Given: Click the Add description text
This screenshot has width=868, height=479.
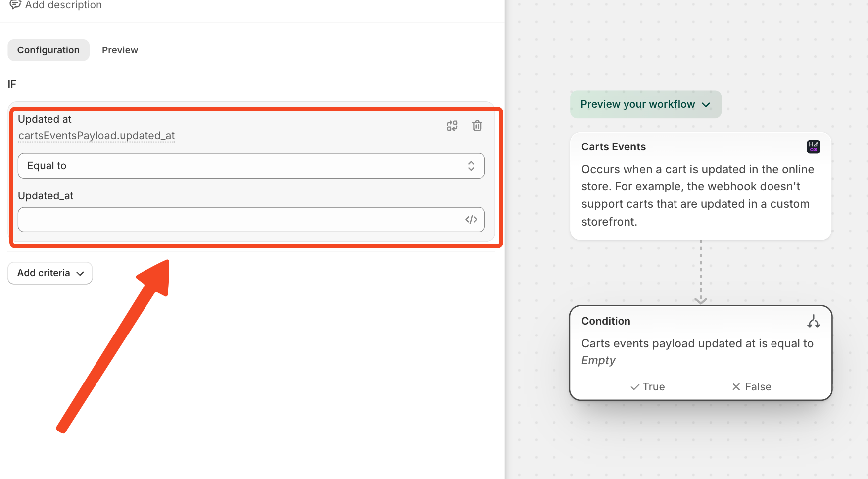Looking at the screenshot, I should click(x=63, y=5).
